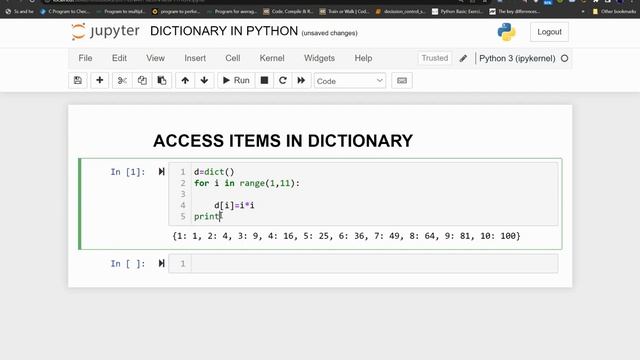Click the unsaved changes status text
The width and height of the screenshot is (640, 360).
pos(329,33)
